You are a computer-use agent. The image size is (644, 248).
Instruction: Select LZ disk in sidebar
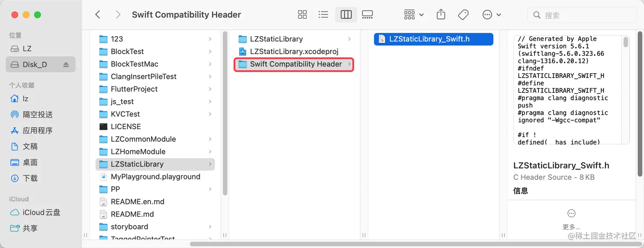tap(40, 49)
